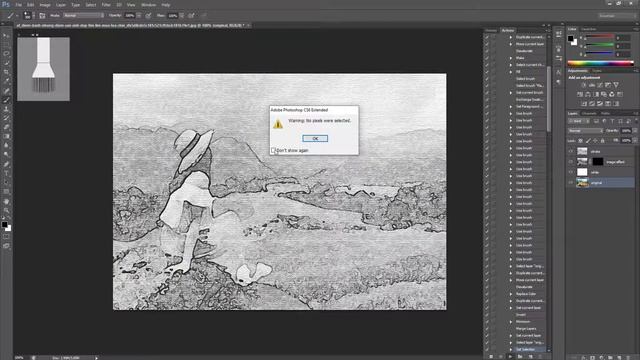This screenshot has width=640, height=360.
Task: Select the Exchange Swatches action step
Action: pos(529,100)
